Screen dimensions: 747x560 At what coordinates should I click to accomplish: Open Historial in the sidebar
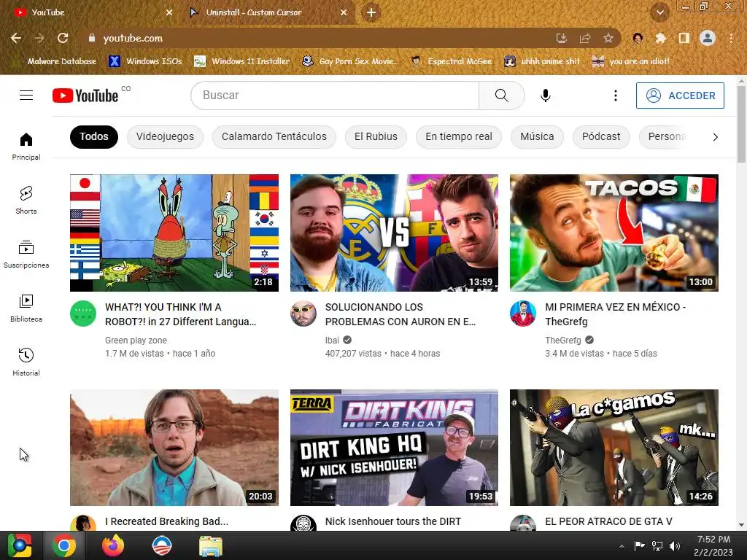26,362
